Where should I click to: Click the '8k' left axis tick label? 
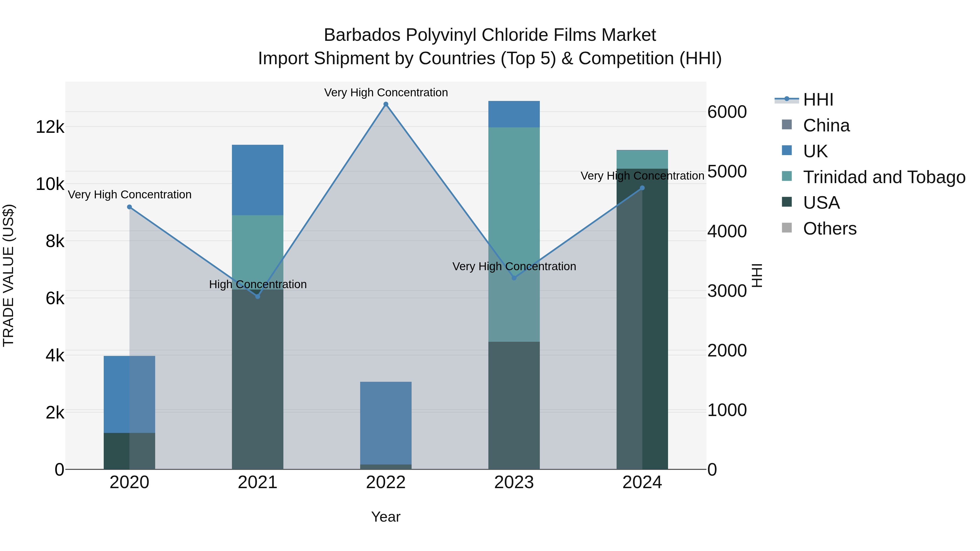tap(55, 241)
